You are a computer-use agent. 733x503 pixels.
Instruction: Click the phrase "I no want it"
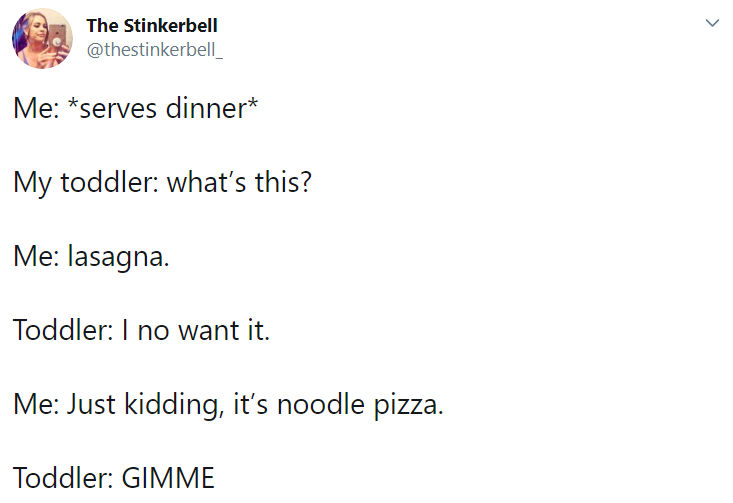[x=194, y=330]
